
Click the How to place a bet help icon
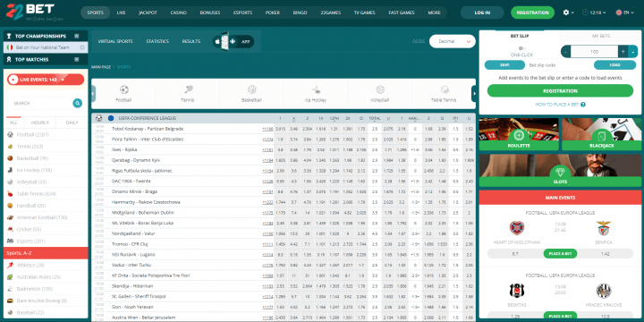click(x=583, y=105)
